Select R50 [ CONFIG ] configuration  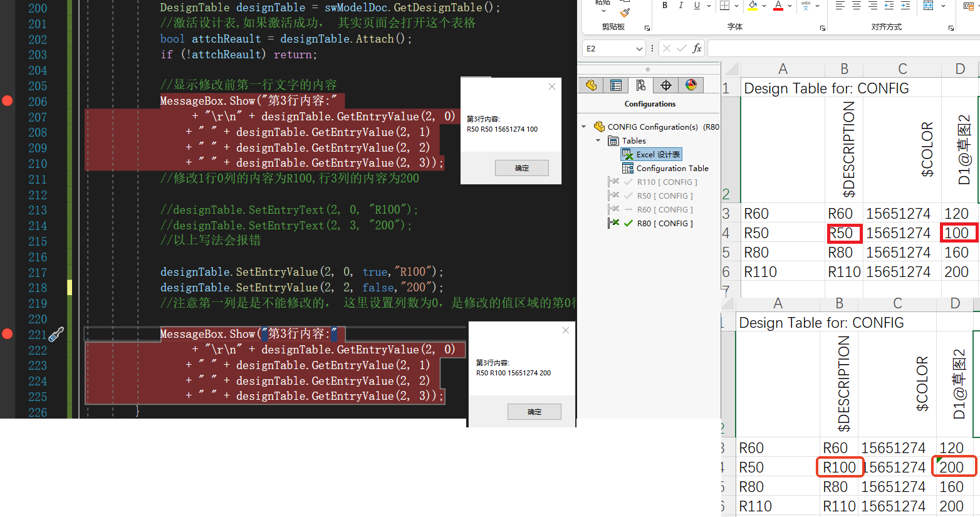tap(665, 196)
